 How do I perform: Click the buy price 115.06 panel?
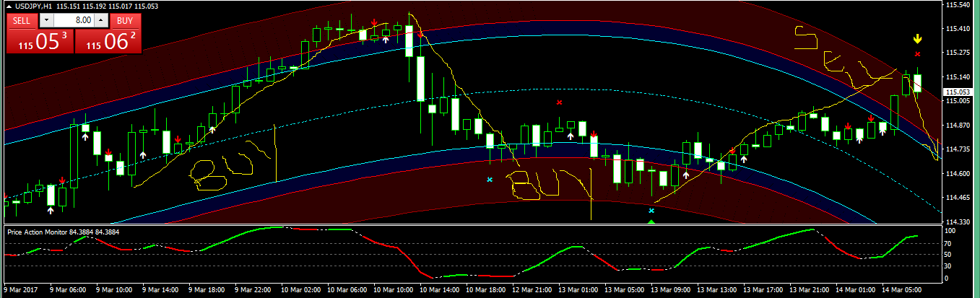(108, 40)
